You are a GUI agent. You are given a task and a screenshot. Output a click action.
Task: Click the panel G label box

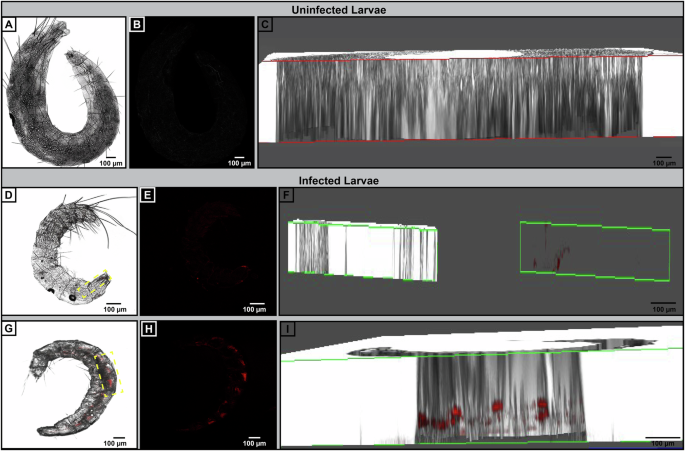10,328
